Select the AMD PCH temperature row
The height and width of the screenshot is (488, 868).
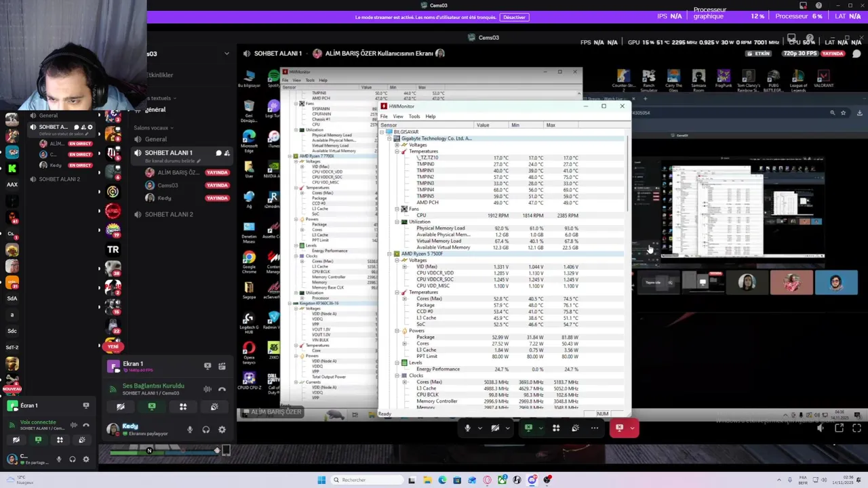click(503, 203)
